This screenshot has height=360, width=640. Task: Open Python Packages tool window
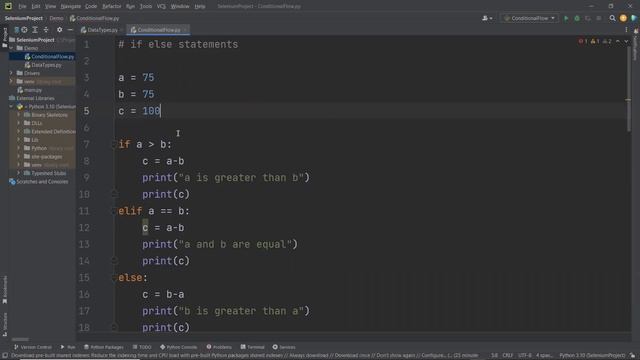pos(103,347)
